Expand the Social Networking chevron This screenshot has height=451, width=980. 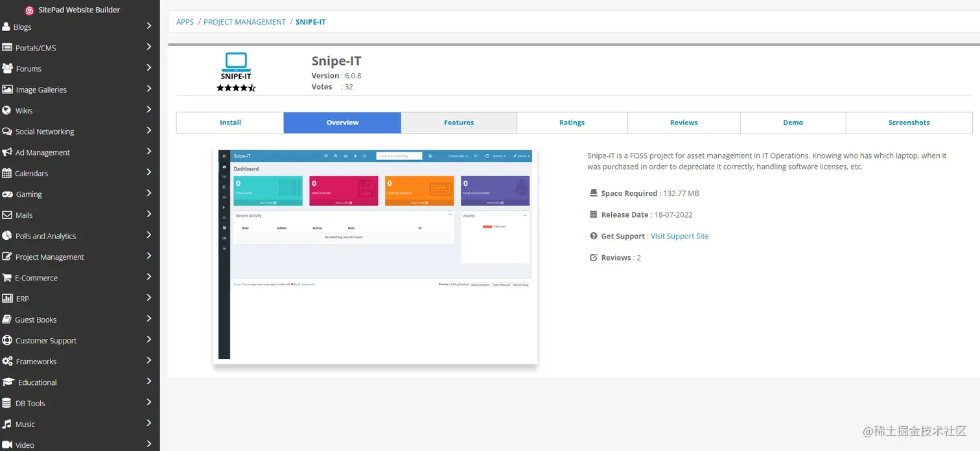tap(148, 130)
